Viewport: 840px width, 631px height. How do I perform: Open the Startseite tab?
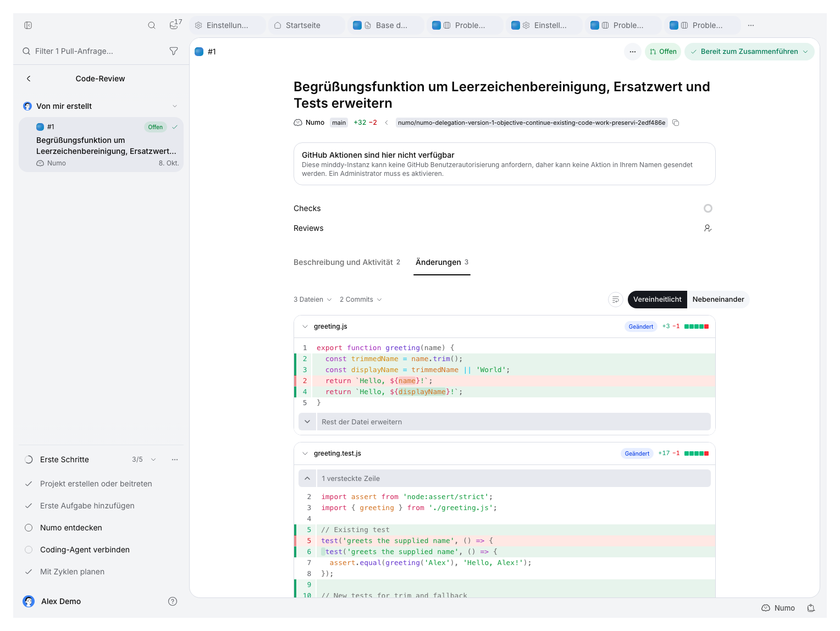tap(306, 25)
